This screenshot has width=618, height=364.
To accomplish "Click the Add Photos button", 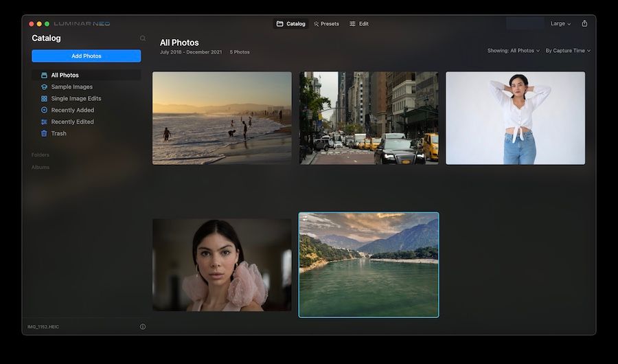I will pos(86,56).
